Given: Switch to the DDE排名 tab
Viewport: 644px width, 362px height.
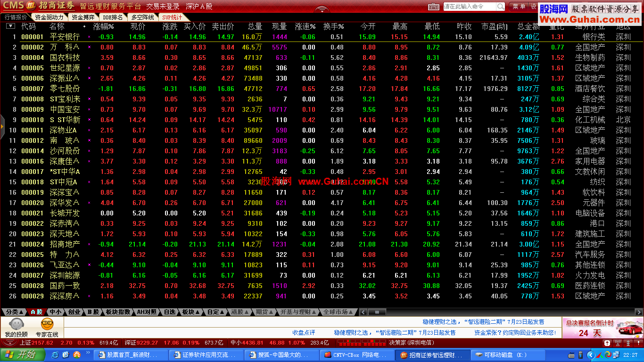Looking at the screenshot, I should click(x=113, y=17).
